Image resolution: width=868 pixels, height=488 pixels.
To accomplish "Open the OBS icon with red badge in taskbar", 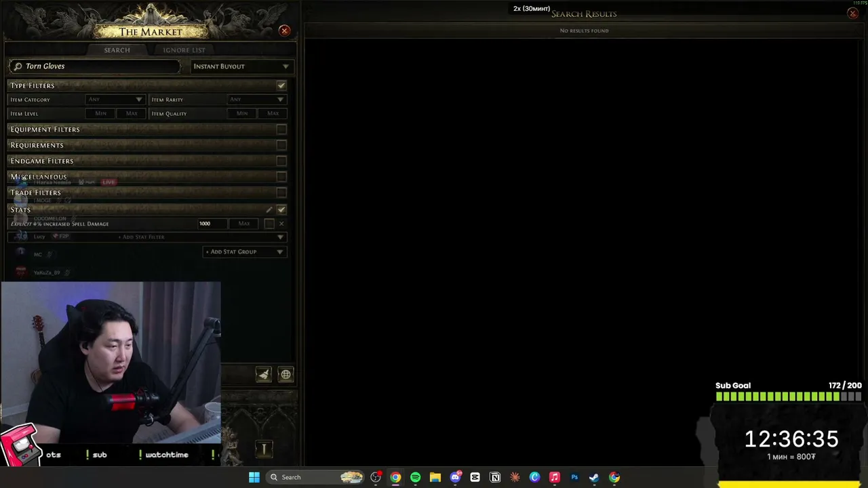I will tap(376, 477).
